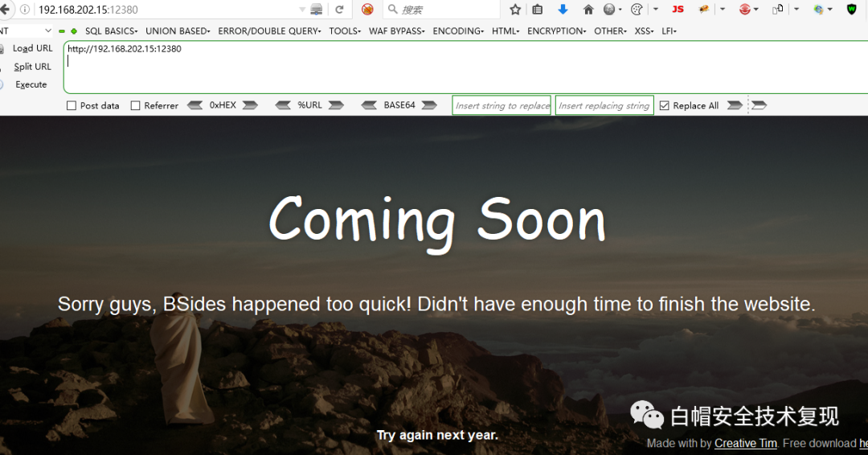868x455 pixels.
Task: Click the blue globe extension icon
Action: tap(818, 10)
